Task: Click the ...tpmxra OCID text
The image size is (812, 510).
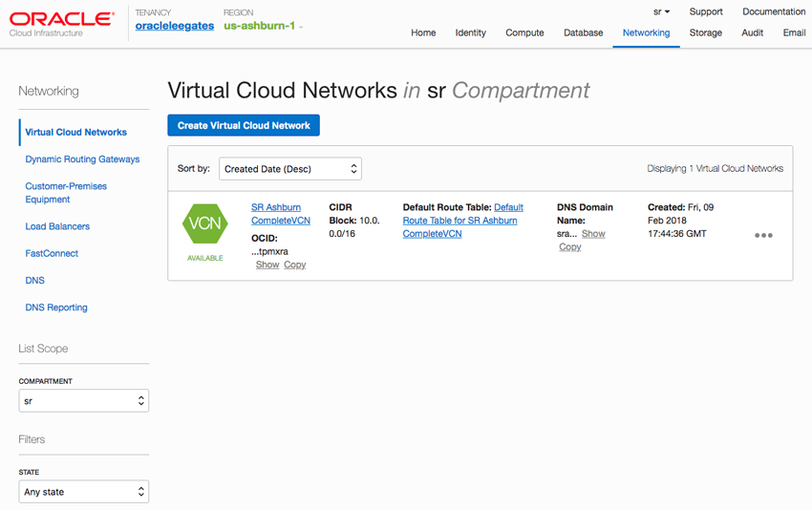Action: click(x=269, y=251)
